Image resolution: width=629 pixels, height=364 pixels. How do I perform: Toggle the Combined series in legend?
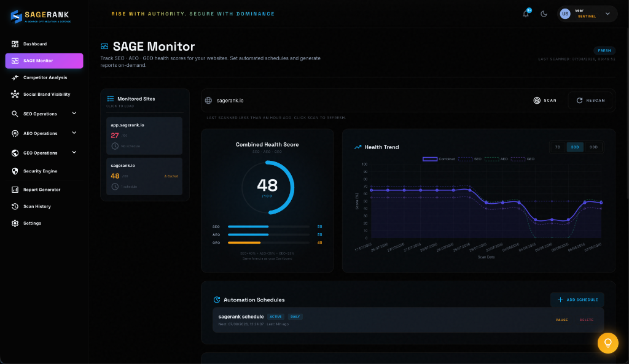(x=439, y=159)
